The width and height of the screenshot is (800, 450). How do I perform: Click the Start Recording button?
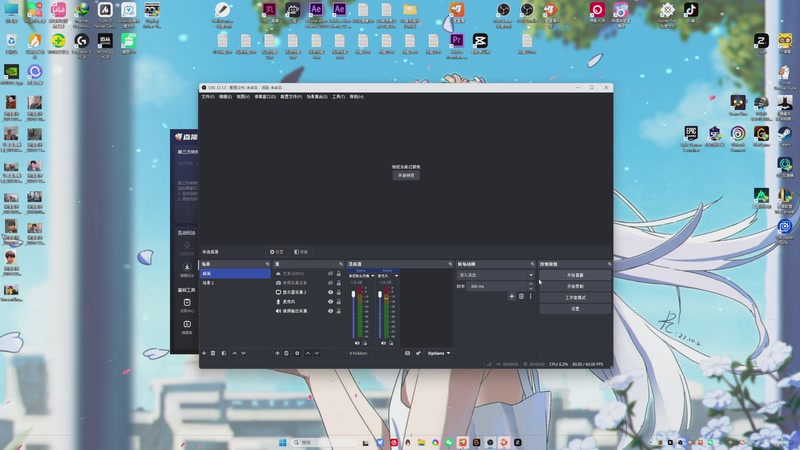575,286
